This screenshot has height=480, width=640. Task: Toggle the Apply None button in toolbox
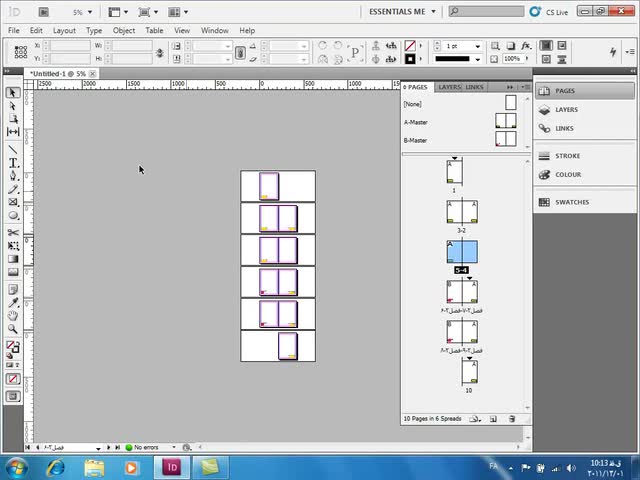tap(13, 379)
